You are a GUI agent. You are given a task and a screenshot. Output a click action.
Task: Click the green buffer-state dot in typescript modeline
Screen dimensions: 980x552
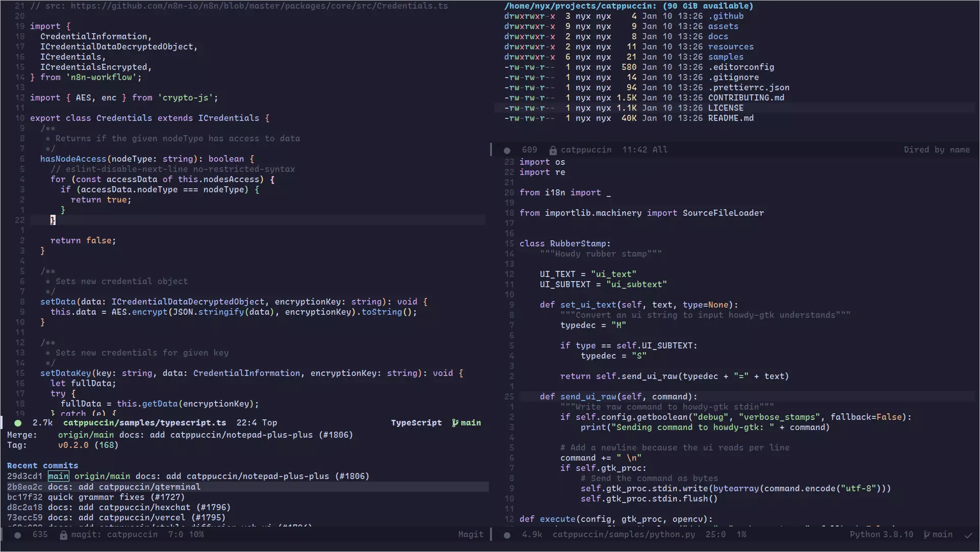(18, 423)
